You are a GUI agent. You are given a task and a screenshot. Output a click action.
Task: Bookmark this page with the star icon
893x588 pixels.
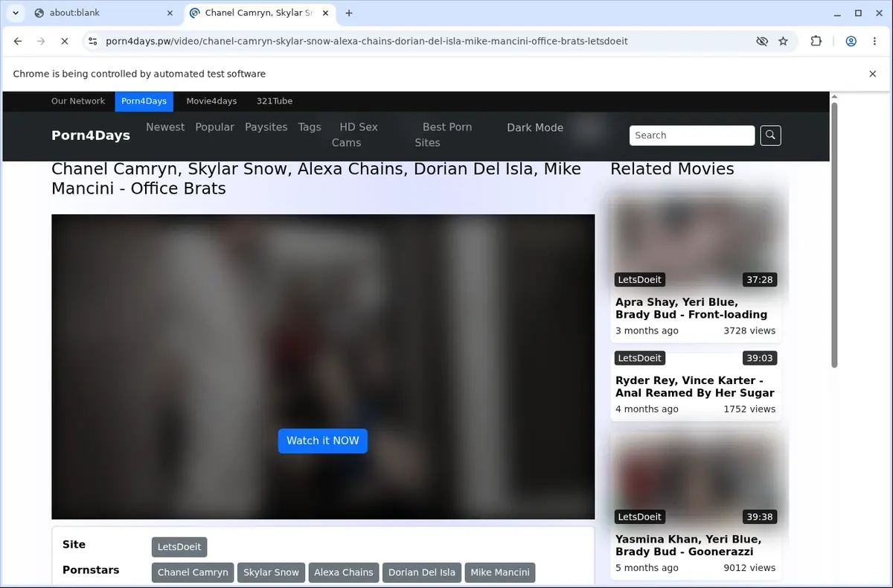tap(783, 41)
